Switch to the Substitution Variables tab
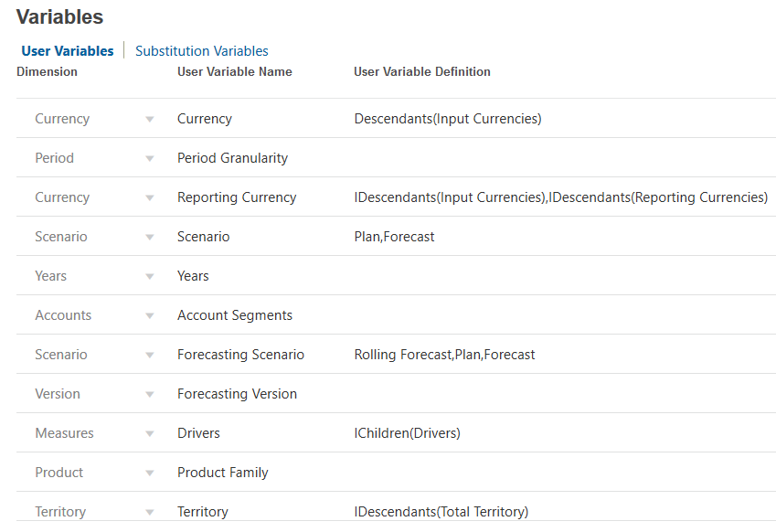This screenshot has width=776, height=532. pyautogui.click(x=201, y=50)
